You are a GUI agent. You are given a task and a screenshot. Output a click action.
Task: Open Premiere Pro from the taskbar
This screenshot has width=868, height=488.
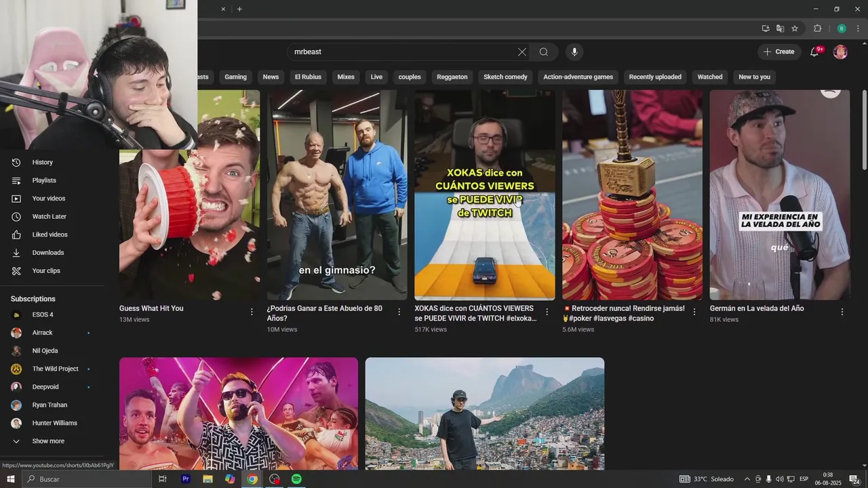tap(185, 479)
